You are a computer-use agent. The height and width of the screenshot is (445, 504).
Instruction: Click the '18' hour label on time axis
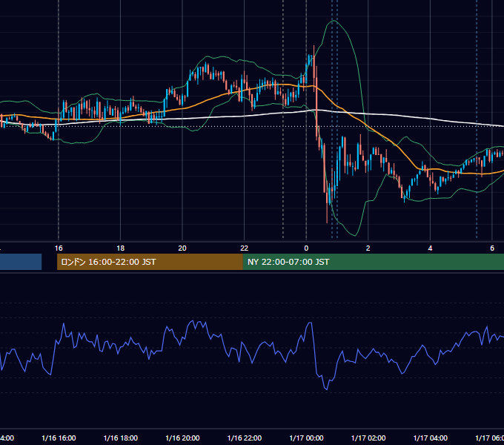coord(120,248)
